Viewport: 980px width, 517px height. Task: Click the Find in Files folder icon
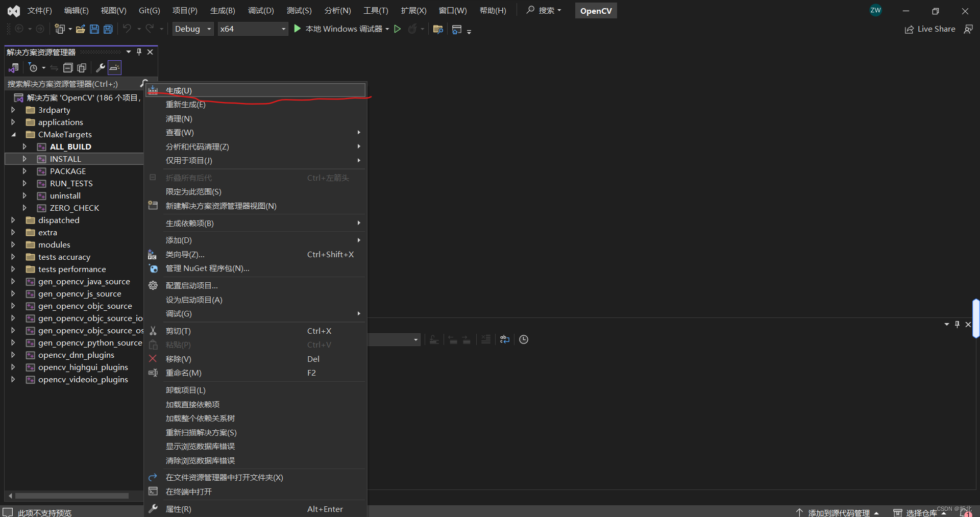(x=437, y=29)
